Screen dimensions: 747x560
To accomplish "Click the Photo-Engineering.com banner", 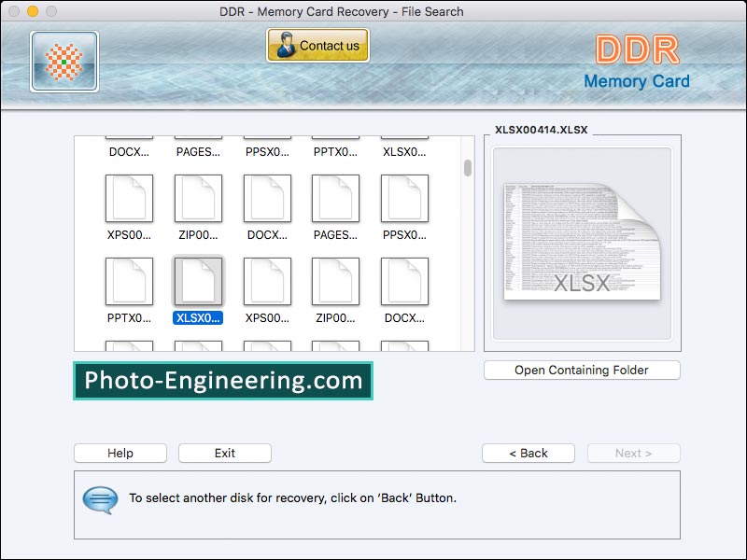I will 223,381.
